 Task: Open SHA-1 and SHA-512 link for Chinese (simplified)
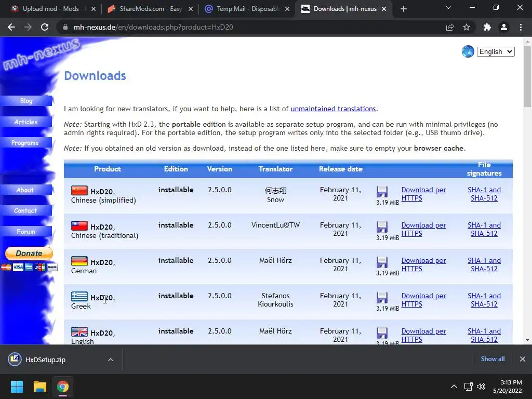[x=484, y=194]
